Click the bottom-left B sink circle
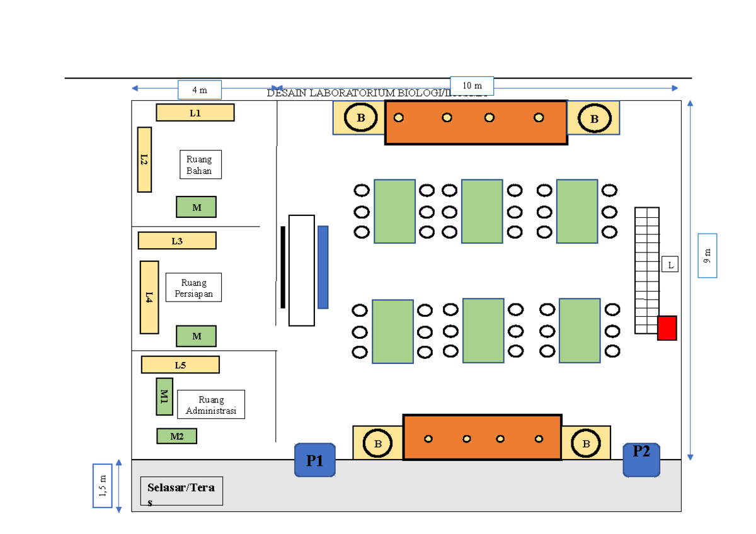 378,443
